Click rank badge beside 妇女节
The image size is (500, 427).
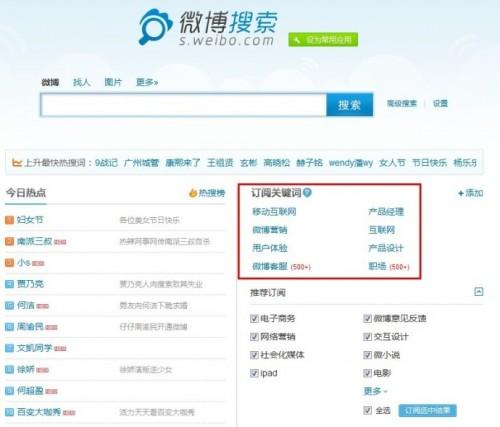(x=9, y=220)
